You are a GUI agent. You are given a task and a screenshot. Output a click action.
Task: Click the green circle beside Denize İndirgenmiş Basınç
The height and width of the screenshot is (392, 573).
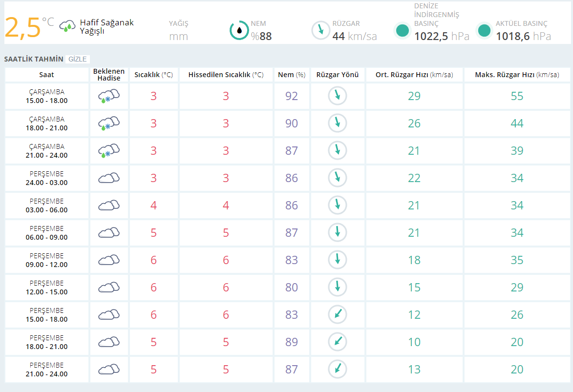(403, 31)
